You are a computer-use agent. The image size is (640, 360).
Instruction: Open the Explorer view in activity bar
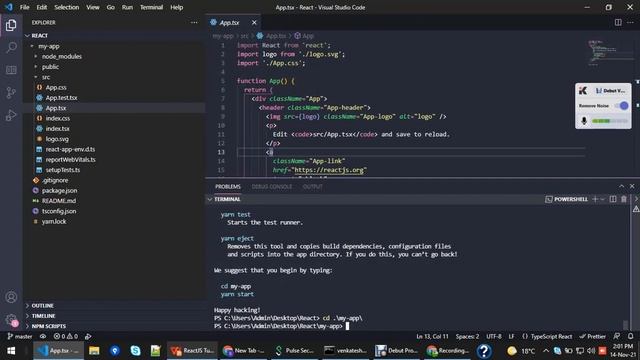pyautogui.click(x=11, y=25)
